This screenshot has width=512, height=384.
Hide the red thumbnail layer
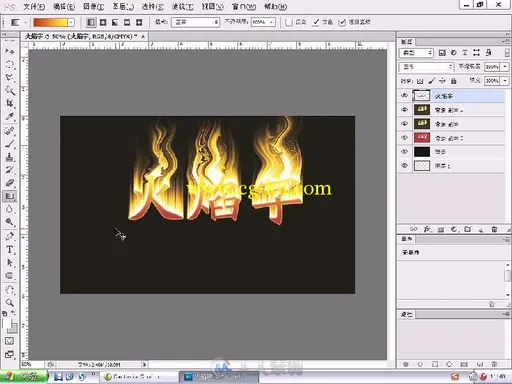click(405, 137)
